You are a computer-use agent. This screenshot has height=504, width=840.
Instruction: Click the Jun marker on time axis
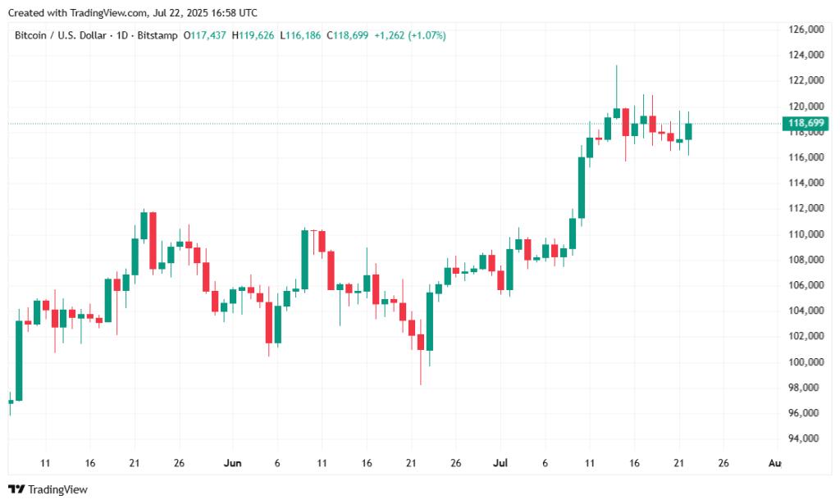(x=232, y=463)
